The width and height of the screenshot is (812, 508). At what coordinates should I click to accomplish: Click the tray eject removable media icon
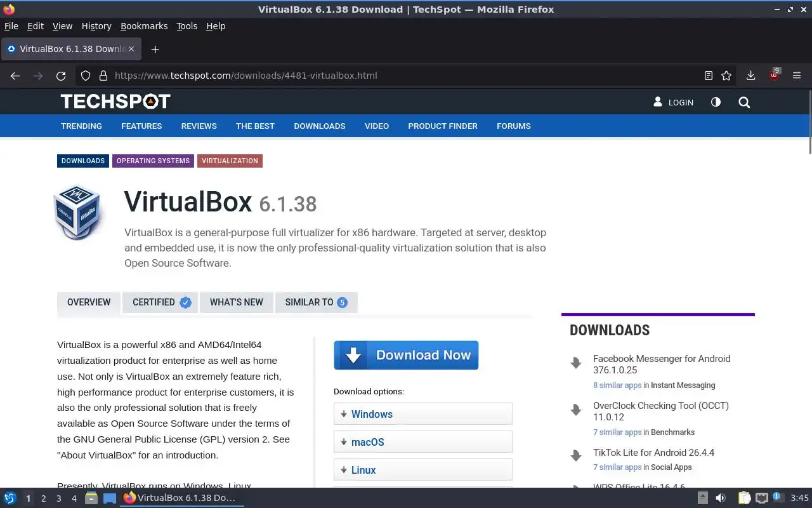703,498
